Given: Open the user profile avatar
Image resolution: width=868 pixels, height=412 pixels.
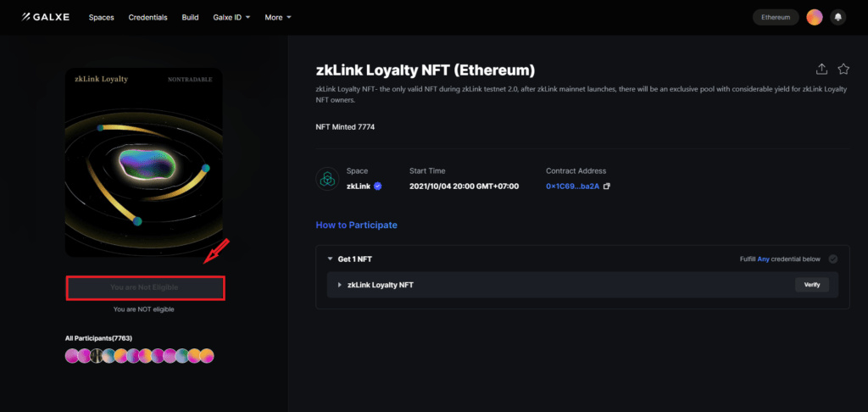Looking at the screenshot, I should click(815, 17).
